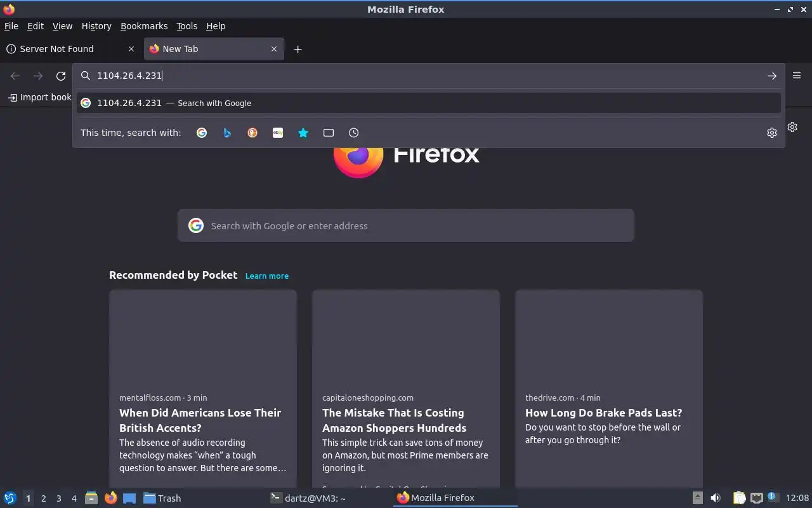Screen dimensions: 812x508
Task: Click the address bar text 1104.26.4.231
Action: 129,76
